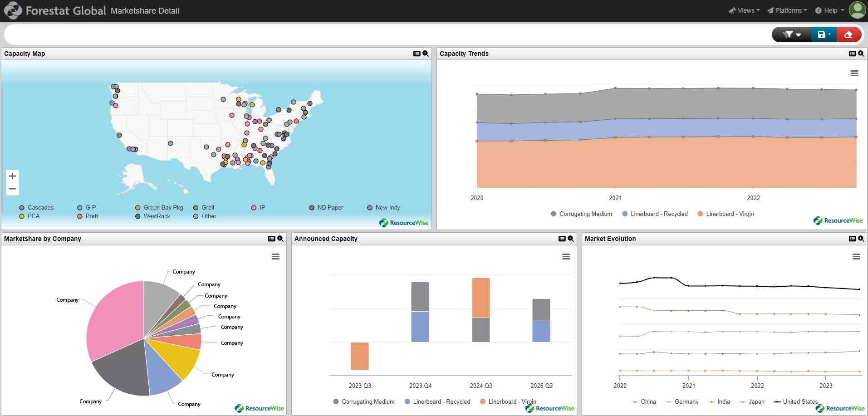Toggle Corrugating Medium in Announced Capacity legend
The image size is (868, 416).
tap(364, 402)
